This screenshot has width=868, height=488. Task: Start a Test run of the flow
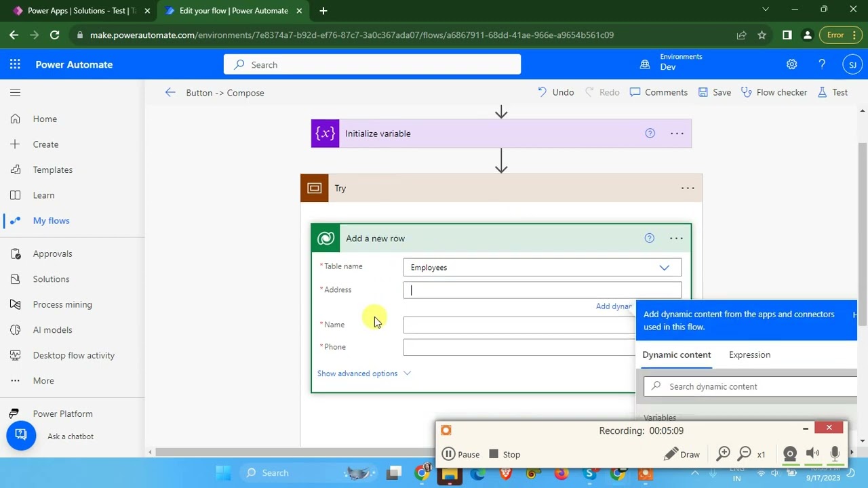coord(833,92)
